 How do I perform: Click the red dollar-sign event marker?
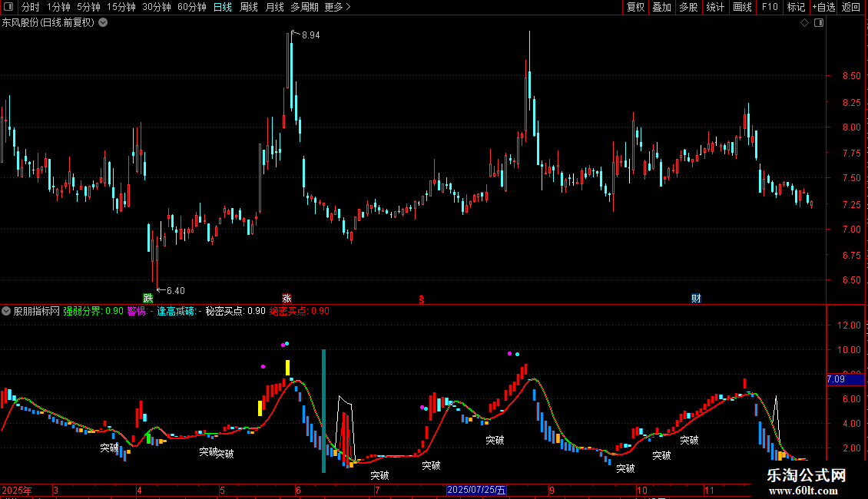(x=422, y=299)
